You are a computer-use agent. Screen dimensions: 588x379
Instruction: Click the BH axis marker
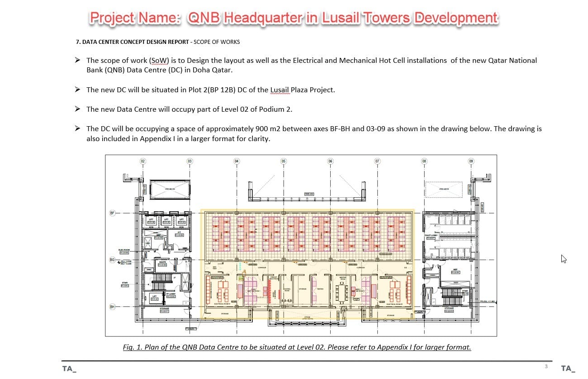[x=112, y=307]
